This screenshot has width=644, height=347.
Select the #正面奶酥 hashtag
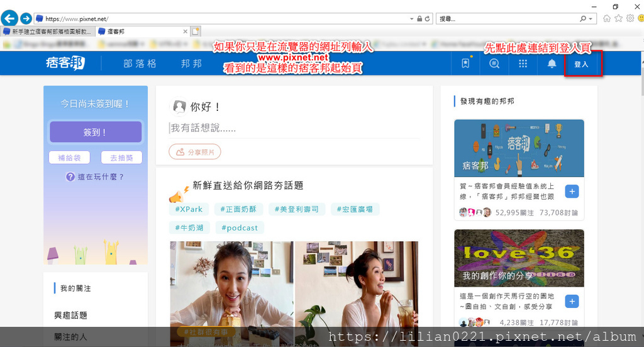(x=238, y=209)
